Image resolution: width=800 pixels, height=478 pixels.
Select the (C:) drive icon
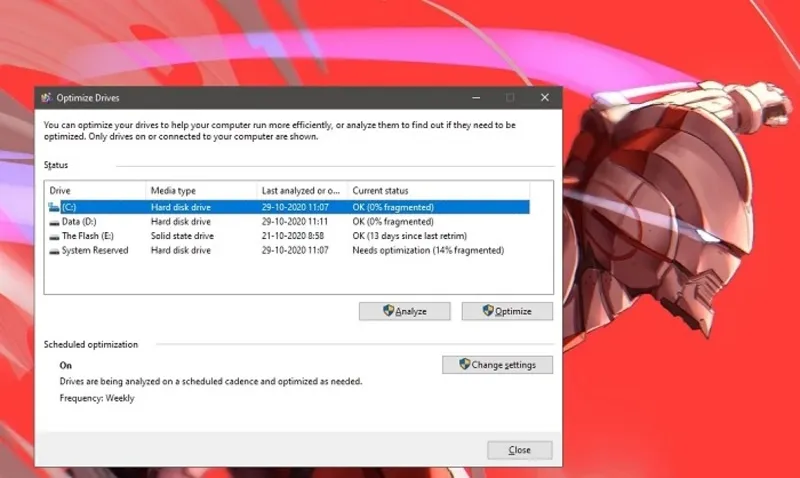54,206
